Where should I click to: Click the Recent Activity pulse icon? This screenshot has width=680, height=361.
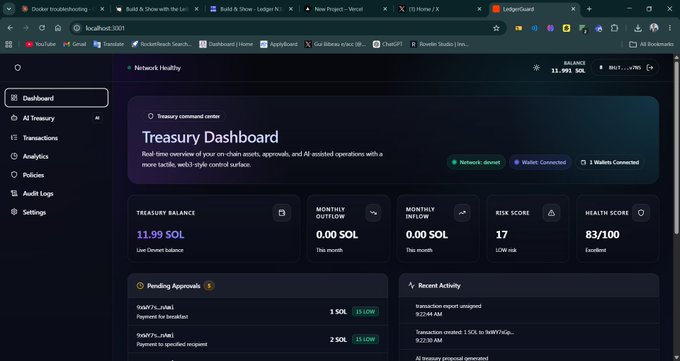pos(412,286)
